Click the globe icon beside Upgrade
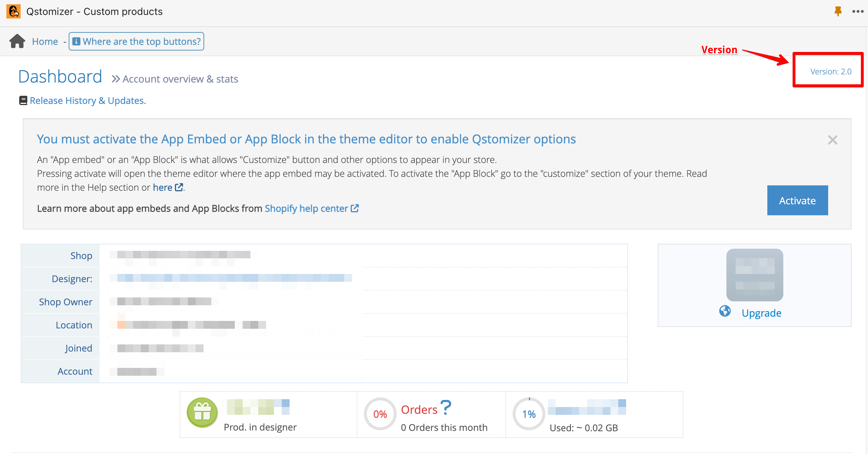 pyautogui.click(x=725, y=311)
